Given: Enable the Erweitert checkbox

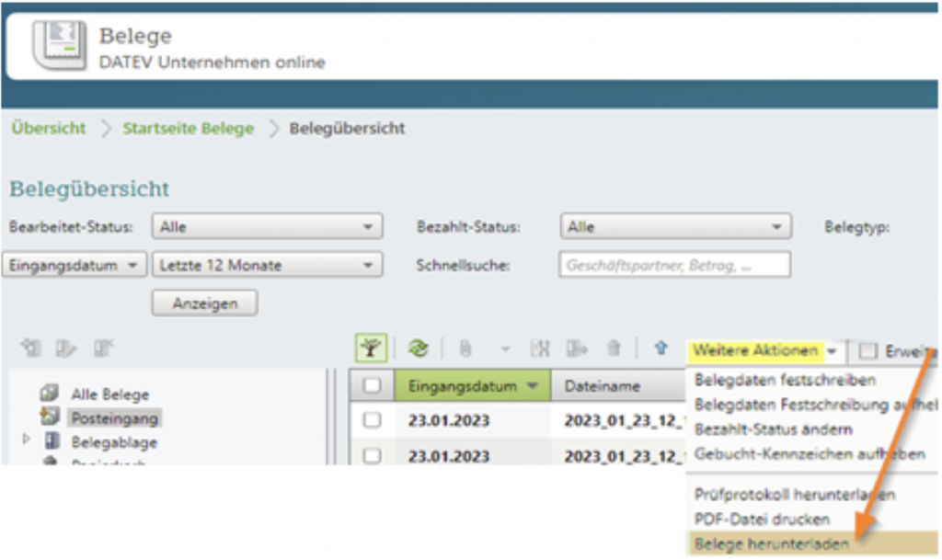Looking at the screenshot, I should click(x=867, y=350).
